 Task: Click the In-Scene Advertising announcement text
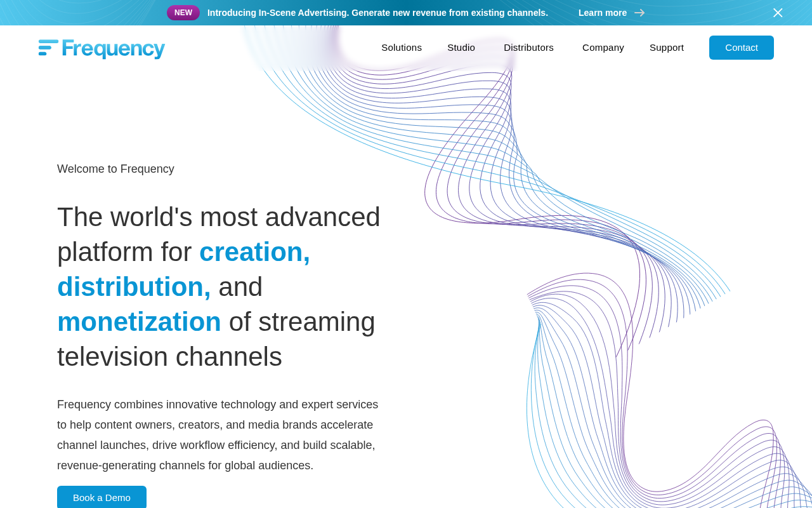coord(377,13)
